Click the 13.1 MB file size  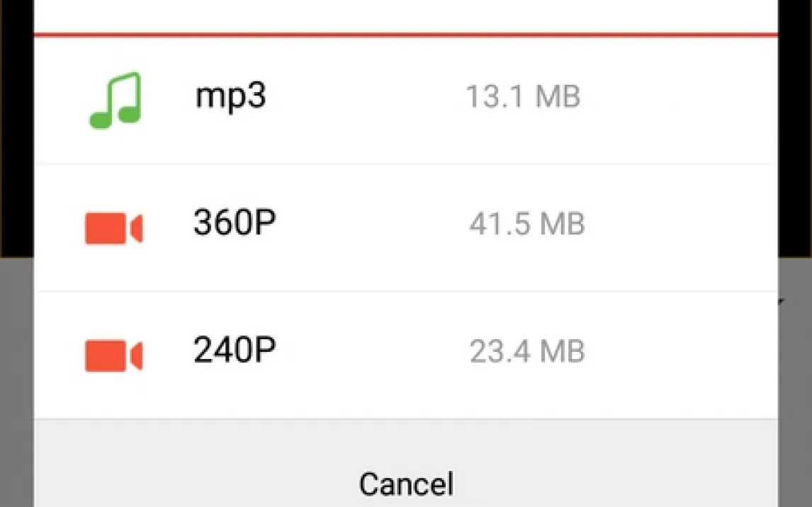point(522,97)
